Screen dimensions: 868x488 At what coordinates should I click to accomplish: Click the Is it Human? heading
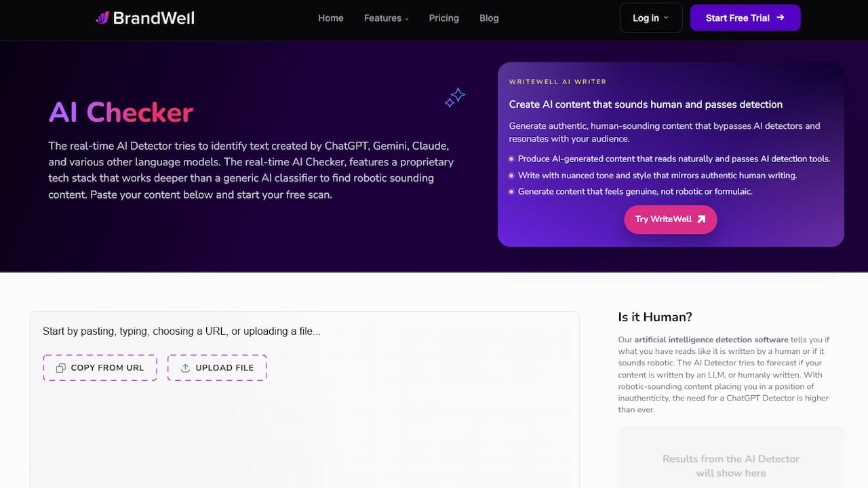click(655, 317)
